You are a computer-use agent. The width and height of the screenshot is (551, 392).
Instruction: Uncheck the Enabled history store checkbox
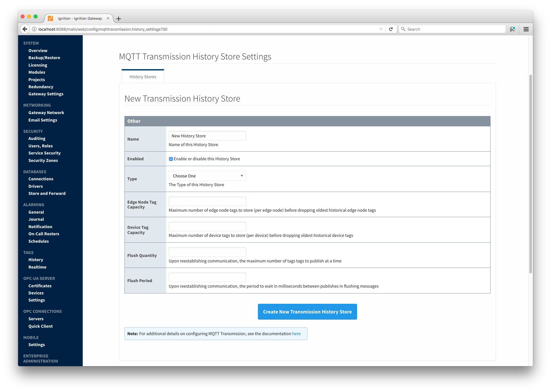click(171, 159)
